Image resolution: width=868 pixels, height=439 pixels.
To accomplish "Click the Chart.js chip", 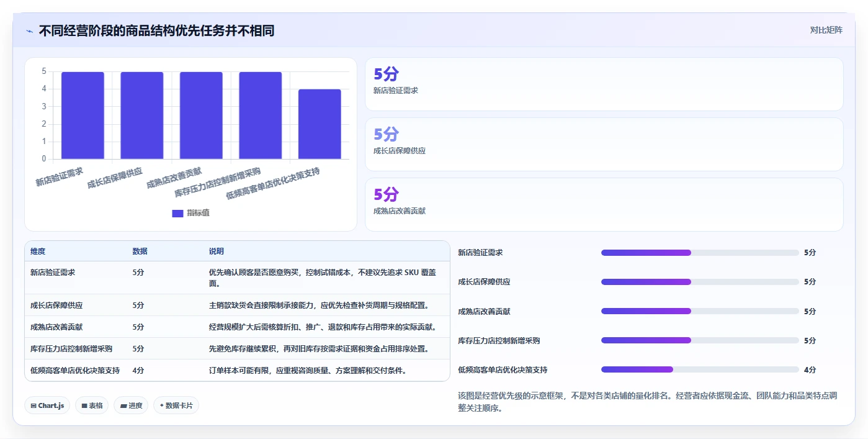I will click(x=47, y=405).
